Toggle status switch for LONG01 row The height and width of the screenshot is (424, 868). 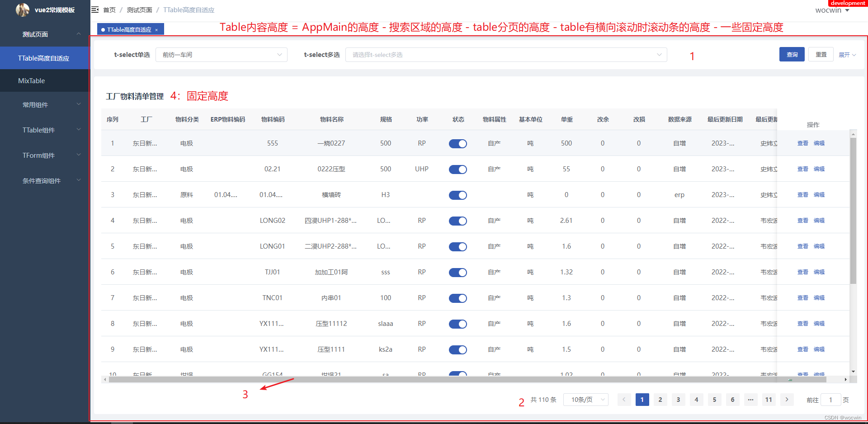pyautogui.click(x=458, y=247)
